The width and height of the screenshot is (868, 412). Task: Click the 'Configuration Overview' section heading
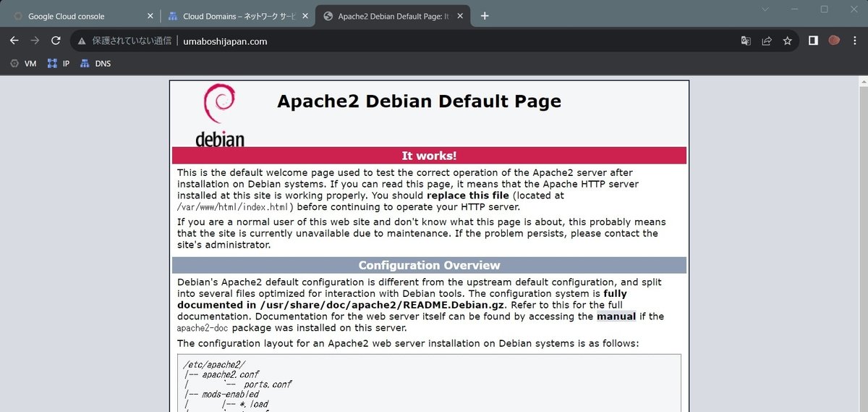pos(429,265)
